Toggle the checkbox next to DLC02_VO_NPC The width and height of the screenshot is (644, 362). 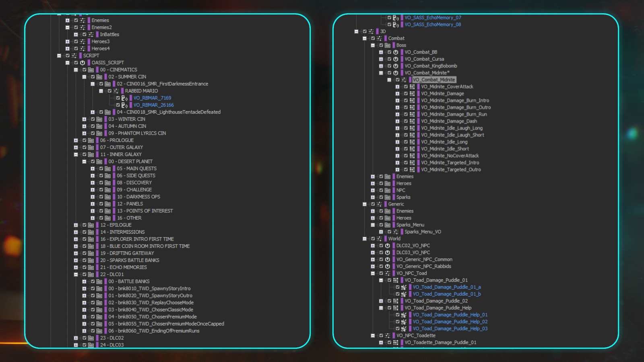(x=381, y=246)
